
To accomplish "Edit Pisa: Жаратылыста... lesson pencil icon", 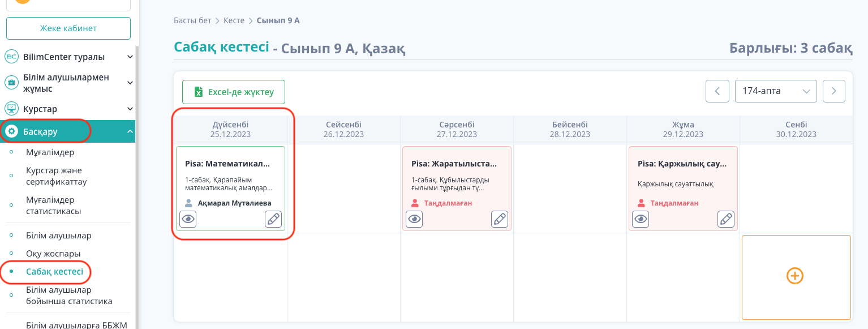I will [x=500, y=219].
